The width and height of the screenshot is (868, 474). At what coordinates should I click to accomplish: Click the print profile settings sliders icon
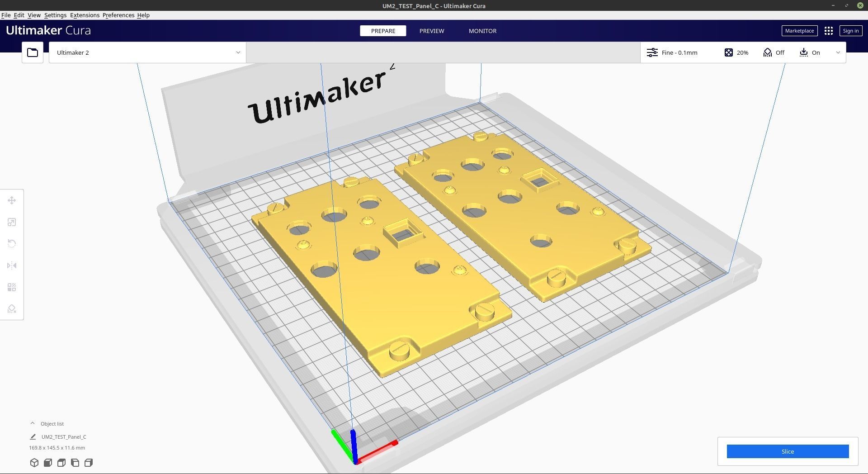pos(652,52)
